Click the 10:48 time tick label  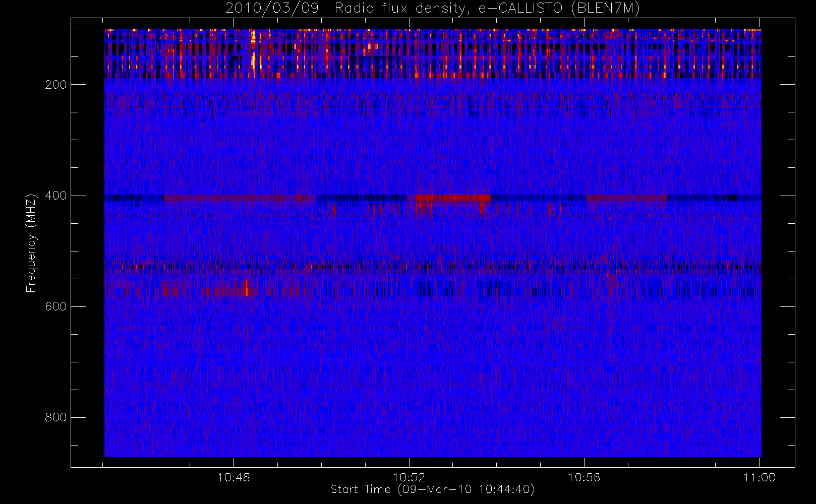coord(234,477)
